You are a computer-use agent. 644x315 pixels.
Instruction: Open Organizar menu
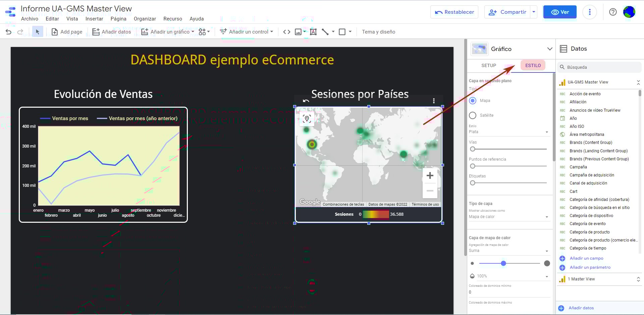coord(145,19)
